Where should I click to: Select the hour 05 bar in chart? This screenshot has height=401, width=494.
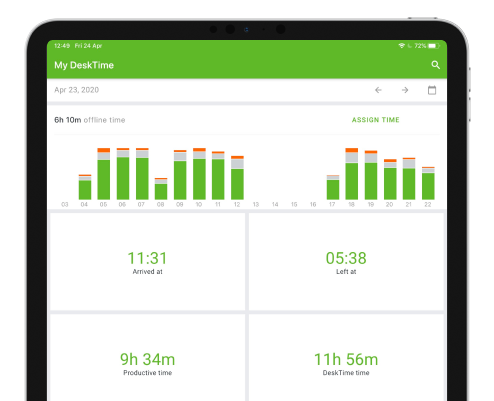click(104, 174)
